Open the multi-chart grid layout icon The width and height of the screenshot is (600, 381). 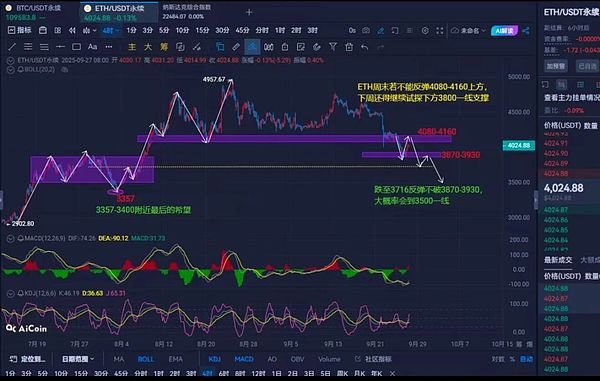57,30
